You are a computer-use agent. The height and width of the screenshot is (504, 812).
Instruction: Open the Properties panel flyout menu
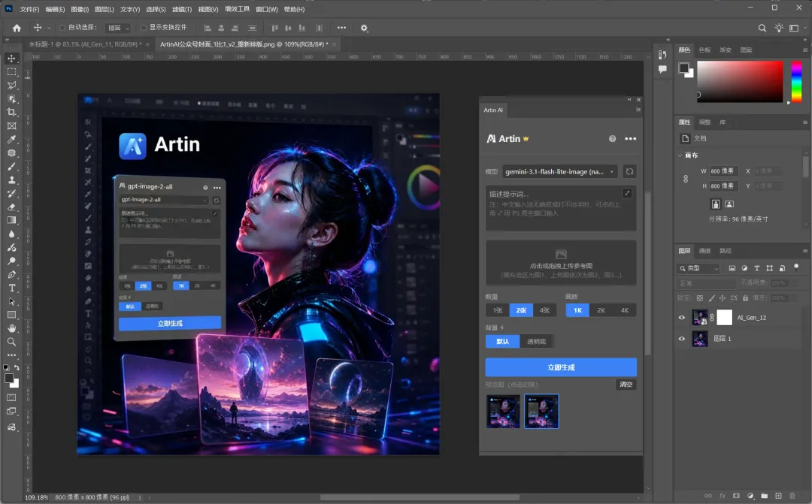804,122
